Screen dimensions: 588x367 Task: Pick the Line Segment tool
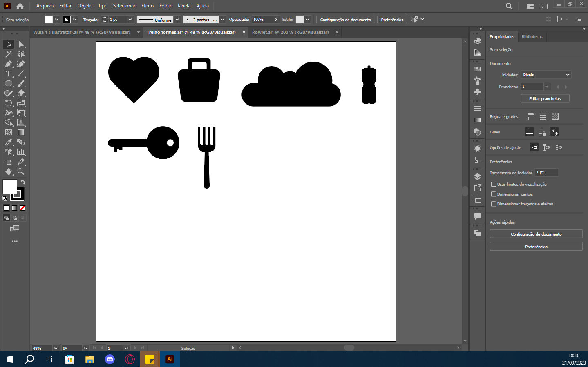21,73
